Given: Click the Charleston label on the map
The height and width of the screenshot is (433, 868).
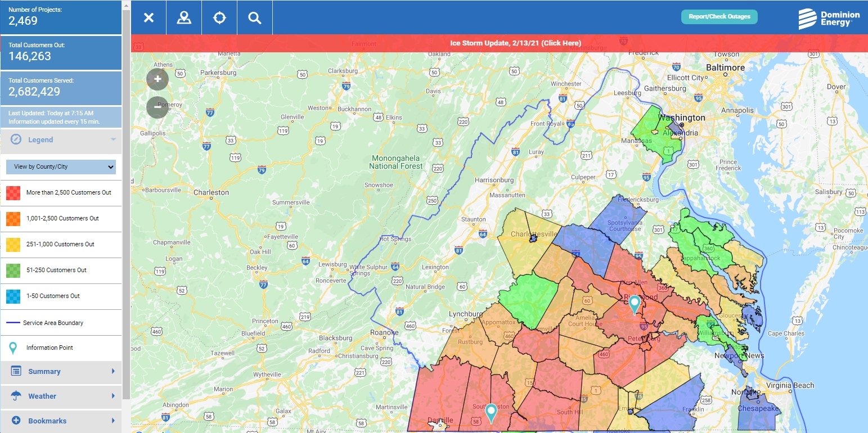Looking at the screenshot, I should click(x=211, y=192).
